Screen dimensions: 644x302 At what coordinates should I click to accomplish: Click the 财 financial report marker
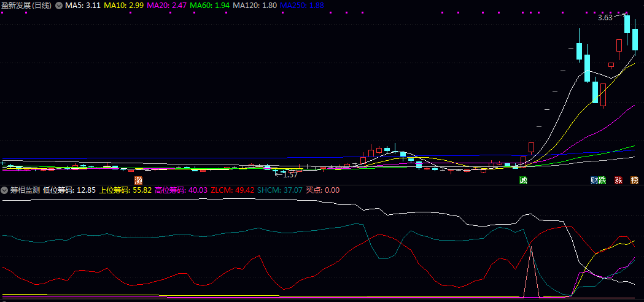coord(594,180)
